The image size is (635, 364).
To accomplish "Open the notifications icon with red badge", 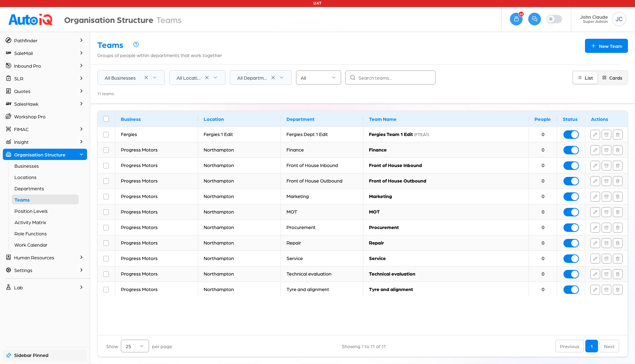I will (x=516, y=19).
